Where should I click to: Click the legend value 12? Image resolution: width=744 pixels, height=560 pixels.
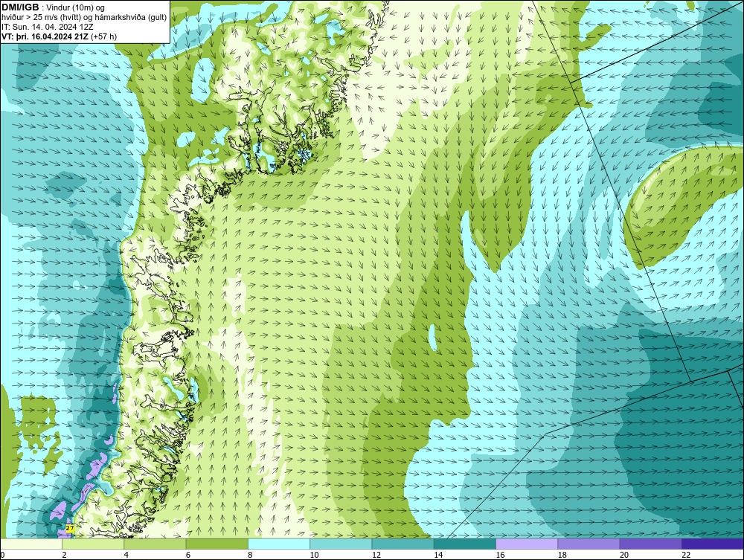point(376,555)
